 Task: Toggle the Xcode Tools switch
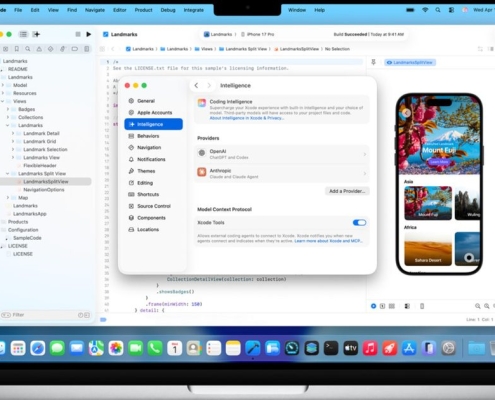coord(359,222)
